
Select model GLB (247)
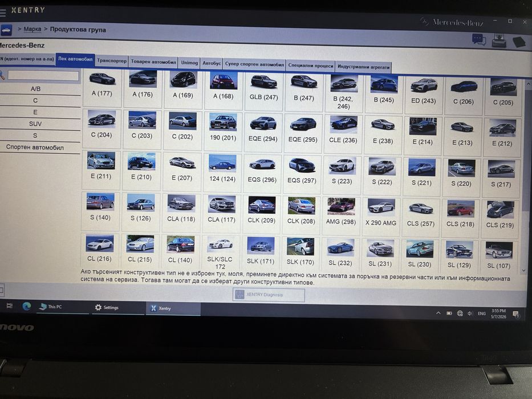263,91
